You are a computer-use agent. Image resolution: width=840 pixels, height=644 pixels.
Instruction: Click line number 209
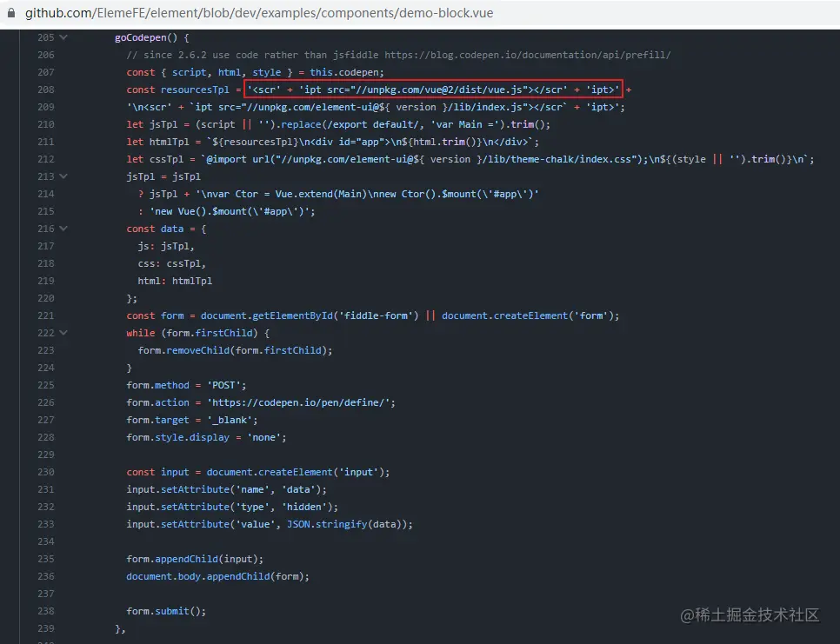tap(46, 107)
